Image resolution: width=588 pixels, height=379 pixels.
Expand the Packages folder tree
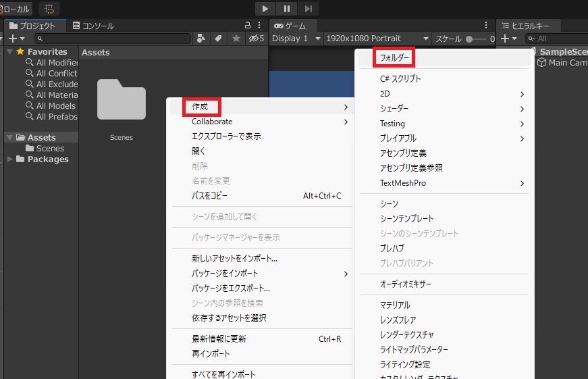click(x=9, y=159)
